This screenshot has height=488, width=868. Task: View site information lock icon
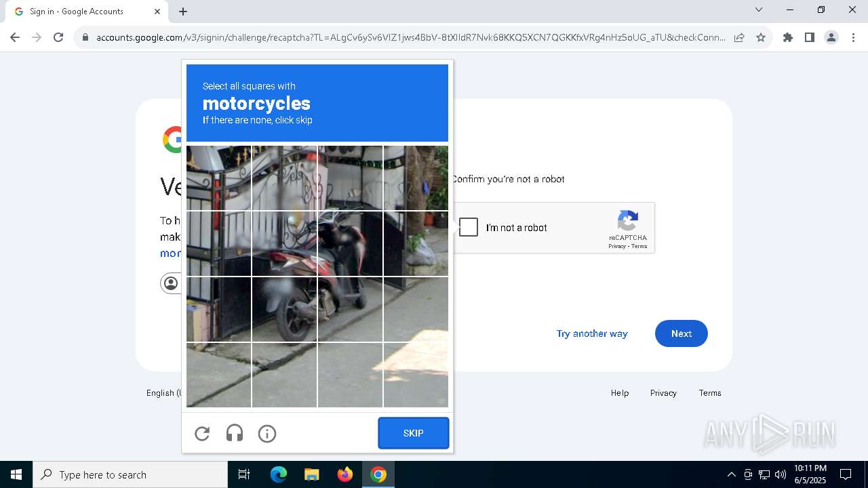[x=85, y=37]
